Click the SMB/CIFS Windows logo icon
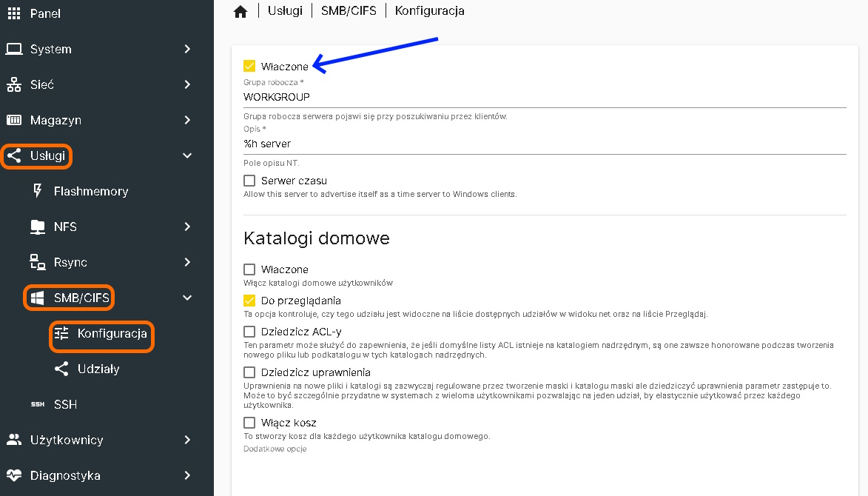This screenshot has width=868, height=496. pyautogui.click(x=38, y=298)
